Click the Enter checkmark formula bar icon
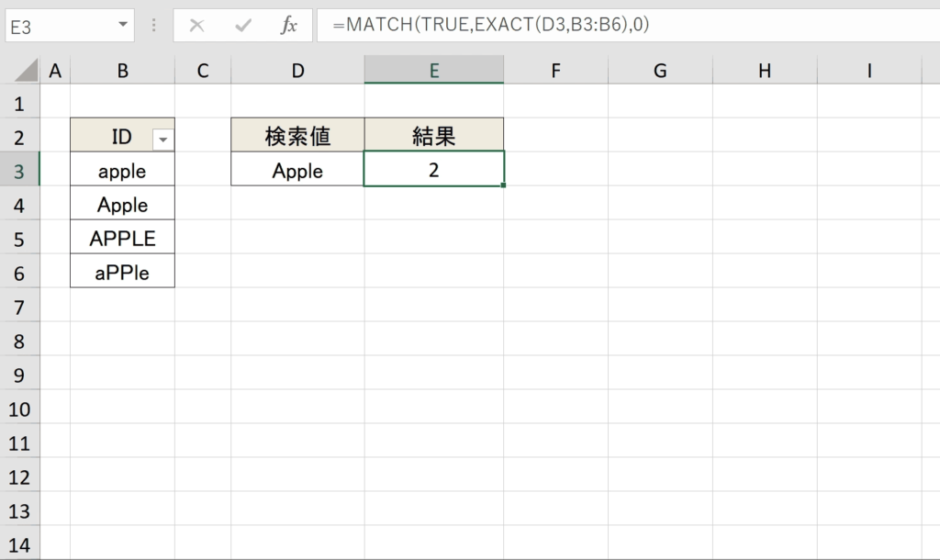The image size is (940, 560). pyautogui.click(x=242, y=25)
